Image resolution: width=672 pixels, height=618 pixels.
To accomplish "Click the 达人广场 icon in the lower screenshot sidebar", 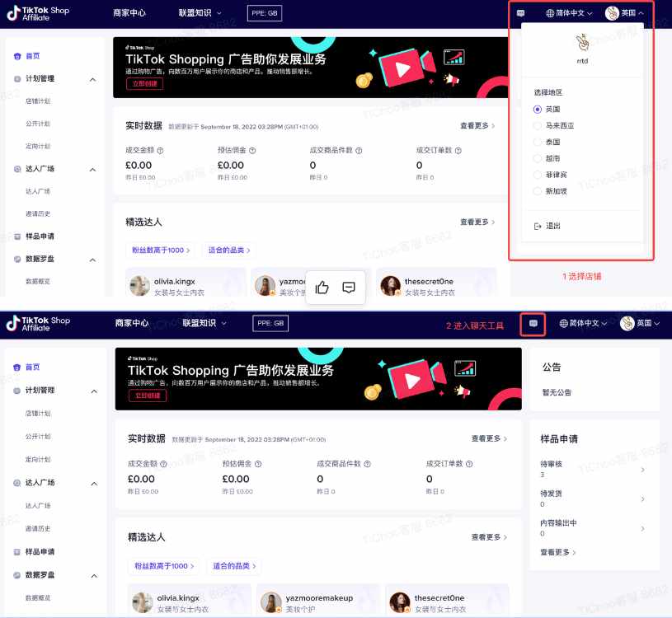I will [x=16, y=483].
